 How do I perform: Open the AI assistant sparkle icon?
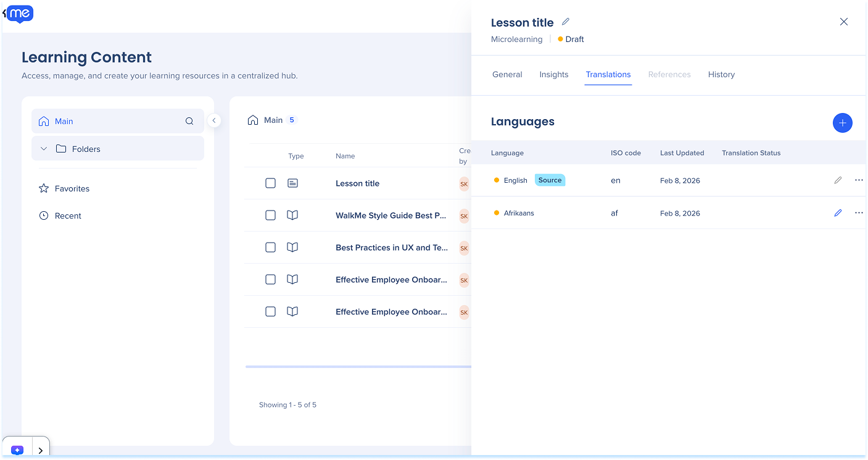[17, 450]
